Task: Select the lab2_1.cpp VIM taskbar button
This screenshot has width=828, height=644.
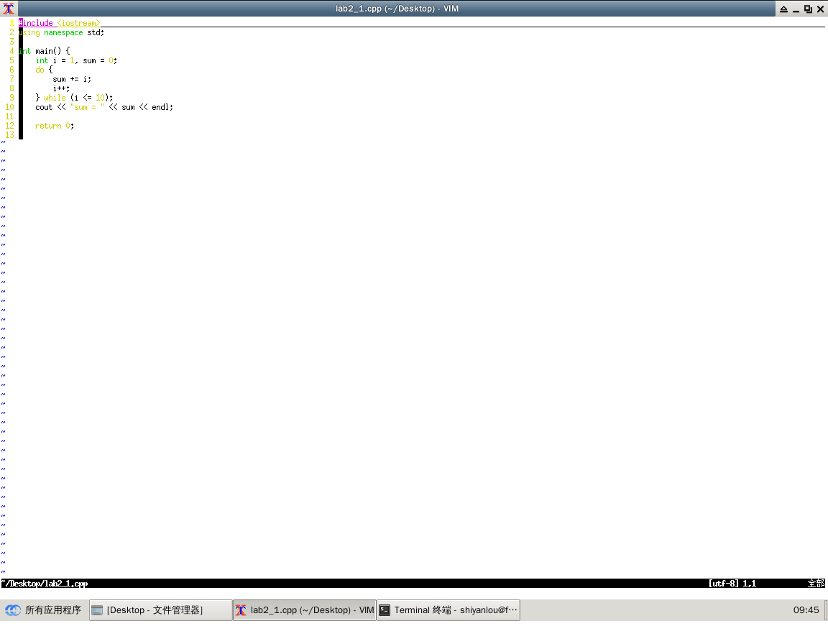Action: 305,610
